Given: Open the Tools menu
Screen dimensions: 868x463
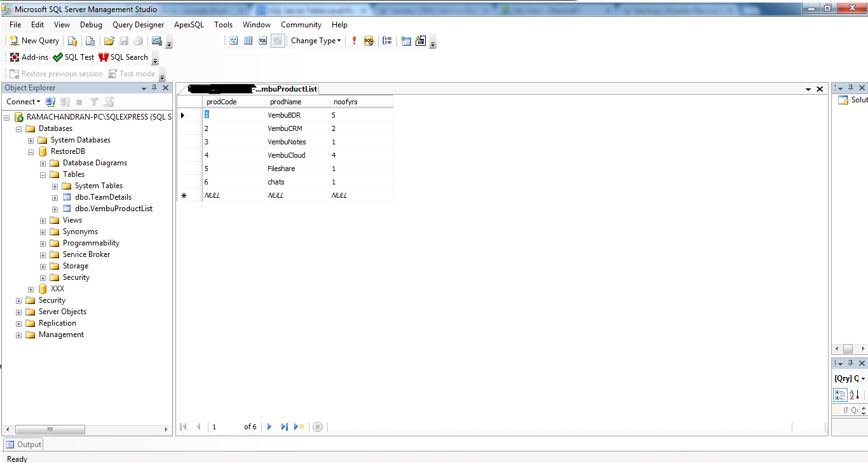Looking at the screenshot, I should point(223,25).
